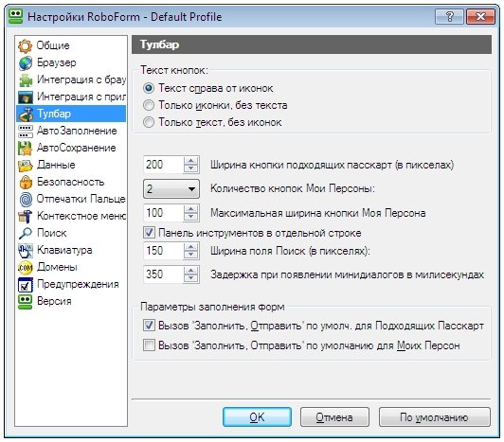Close the RoboForm settings dialog
Viewport: 504px width, 442px height.
click(x=480, y=16)
